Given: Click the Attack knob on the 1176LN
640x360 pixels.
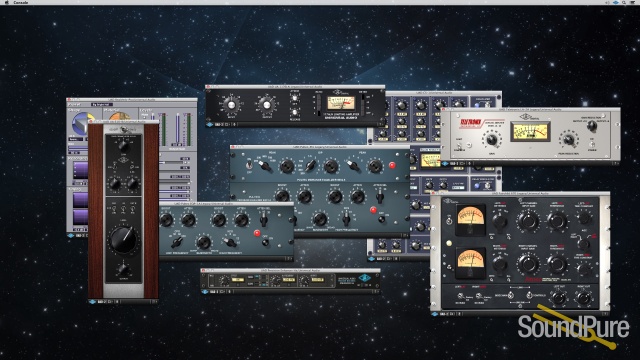Looking at the screenshot, I should (x=295, y=98).
